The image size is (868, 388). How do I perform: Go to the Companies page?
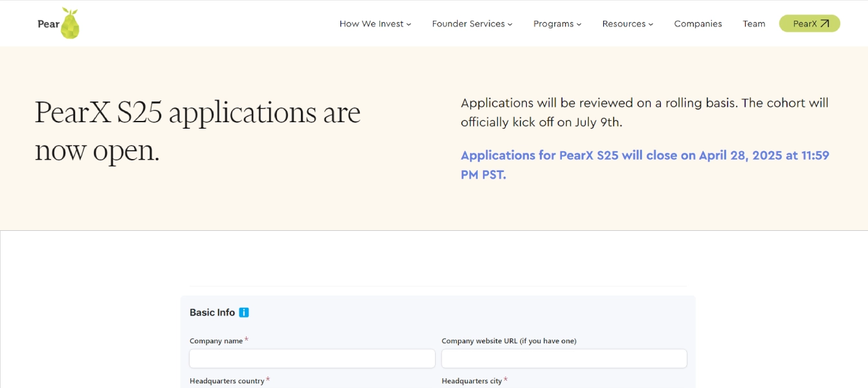coord(698,24)
